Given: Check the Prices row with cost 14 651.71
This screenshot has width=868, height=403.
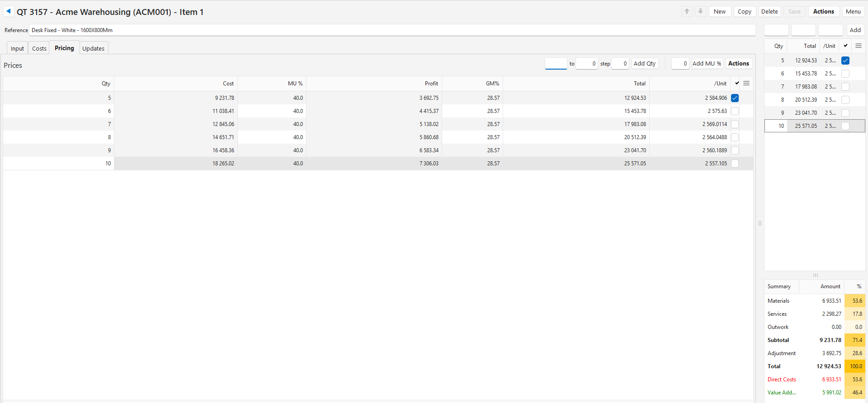Looking at the screenshot, I should click(735, 137).
